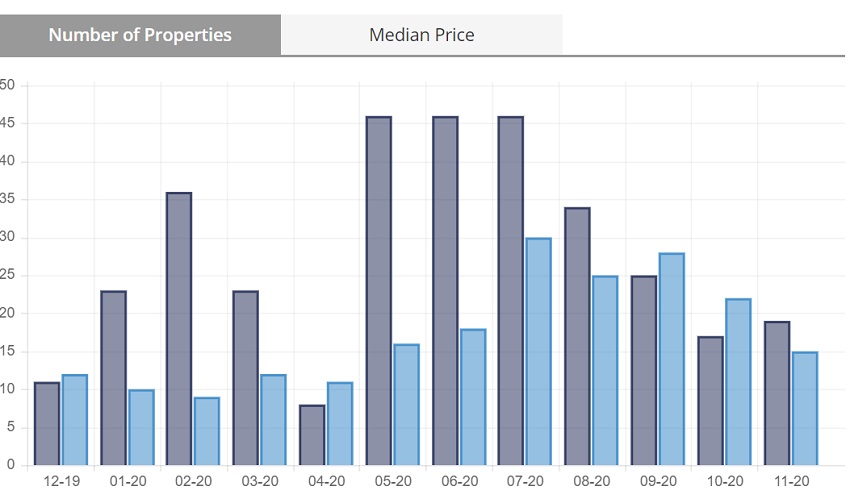850x503 pixels.
Task: Click the light blue bar for 07-20
Action: [x=538, y=352]
